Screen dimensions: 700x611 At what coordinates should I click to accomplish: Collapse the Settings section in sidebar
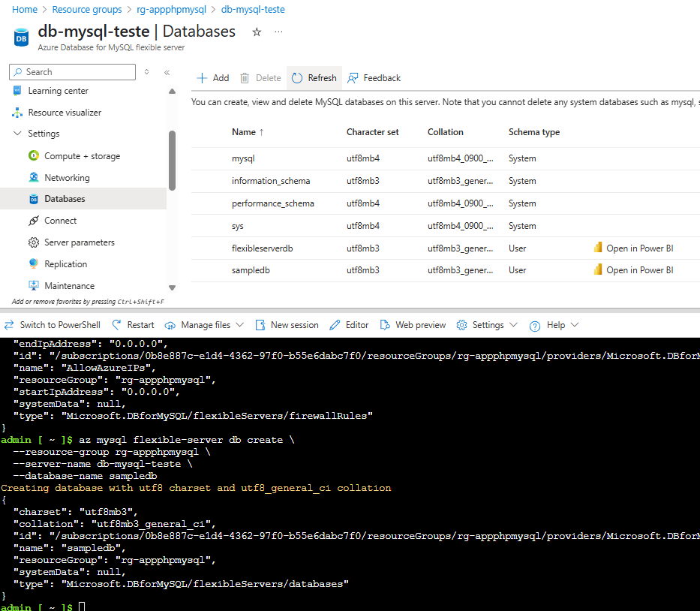tap(17, 134)
